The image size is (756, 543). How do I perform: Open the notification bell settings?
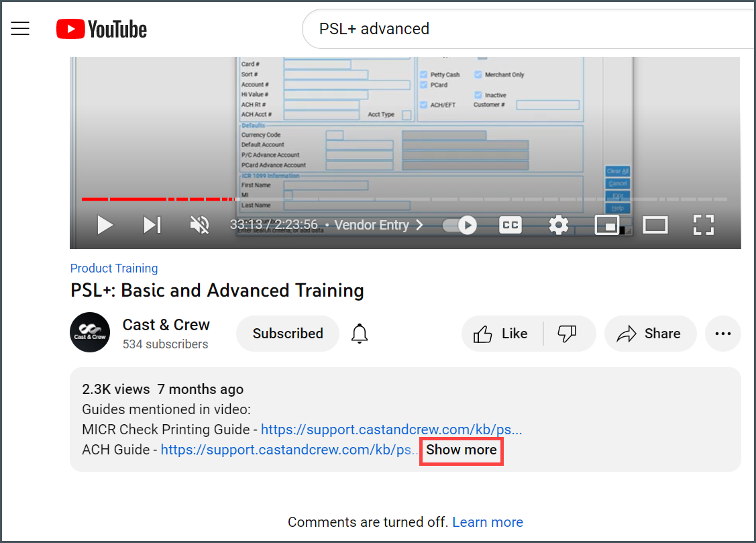(360, 334)
